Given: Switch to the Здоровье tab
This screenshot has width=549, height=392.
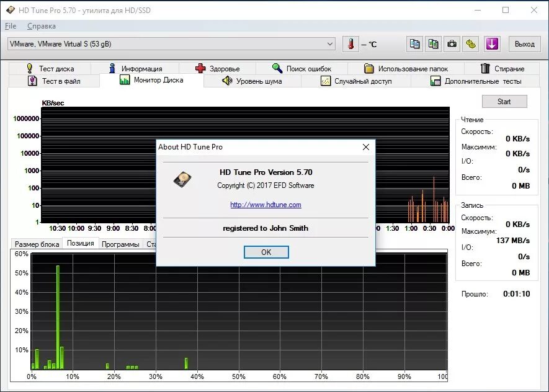Looking at the screenshot, I should click(218, 69).
